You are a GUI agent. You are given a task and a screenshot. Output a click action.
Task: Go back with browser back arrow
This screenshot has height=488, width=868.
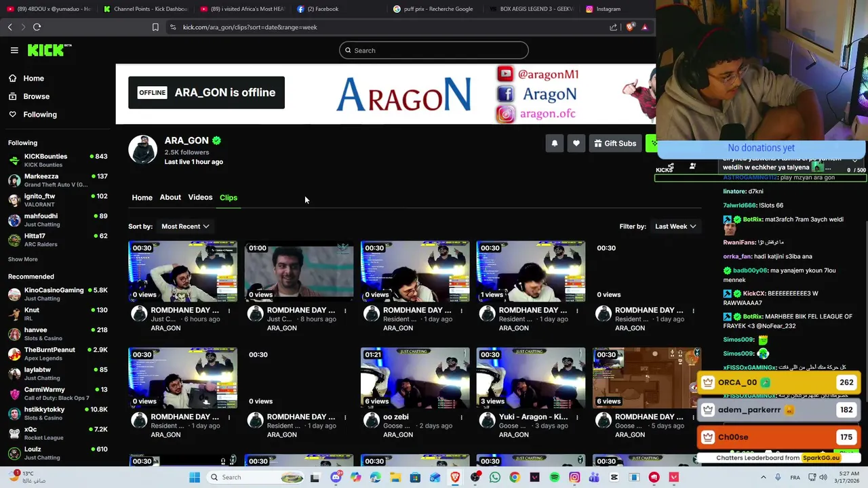click(10, 27)
